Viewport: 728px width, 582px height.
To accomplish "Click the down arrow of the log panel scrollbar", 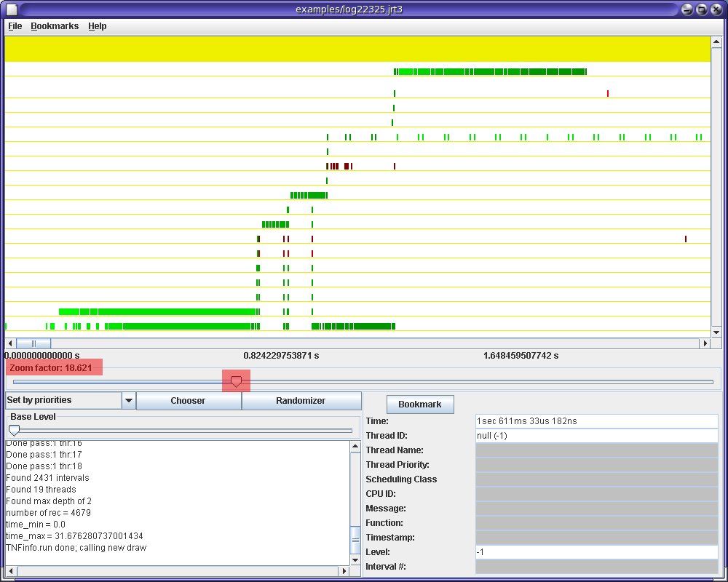I will [x=355, y=560].
